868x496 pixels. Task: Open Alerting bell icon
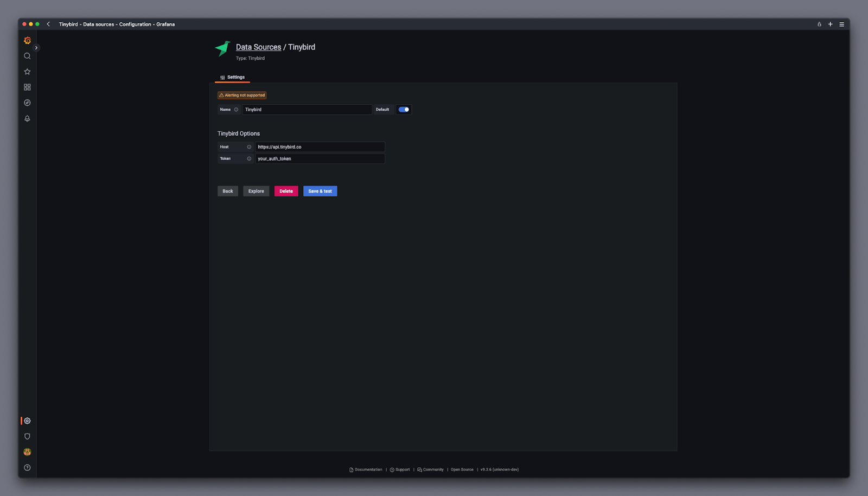tap(27, 118)
